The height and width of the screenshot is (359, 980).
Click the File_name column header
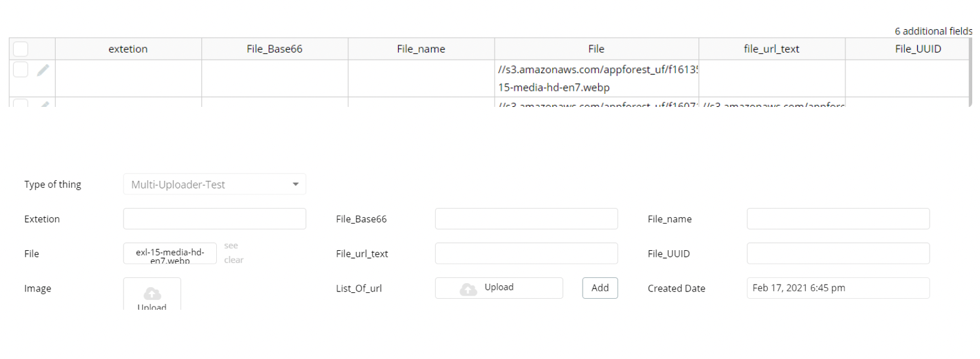[421, 49]
